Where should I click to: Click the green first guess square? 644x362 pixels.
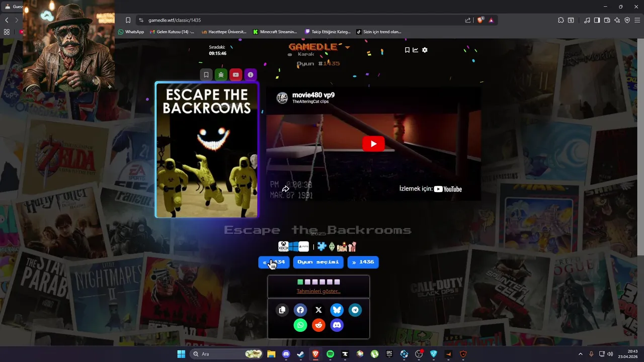tap(300, 282)
